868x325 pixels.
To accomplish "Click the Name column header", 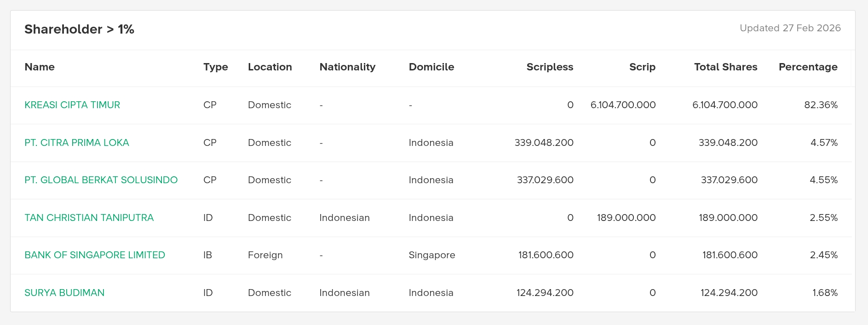I will (40, 67).
